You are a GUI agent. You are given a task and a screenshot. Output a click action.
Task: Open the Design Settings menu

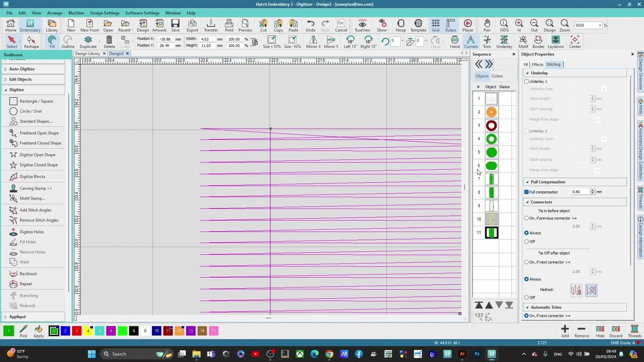105,13
